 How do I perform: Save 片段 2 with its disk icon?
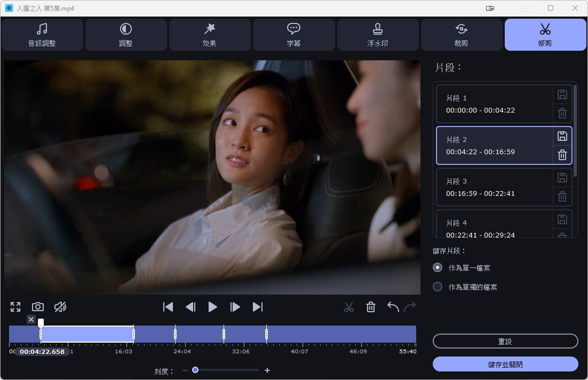click(562, 136)
